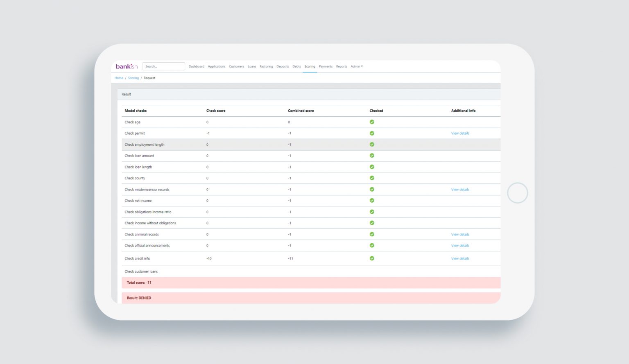
Task: Click the bankish logo
Action: 127,66
